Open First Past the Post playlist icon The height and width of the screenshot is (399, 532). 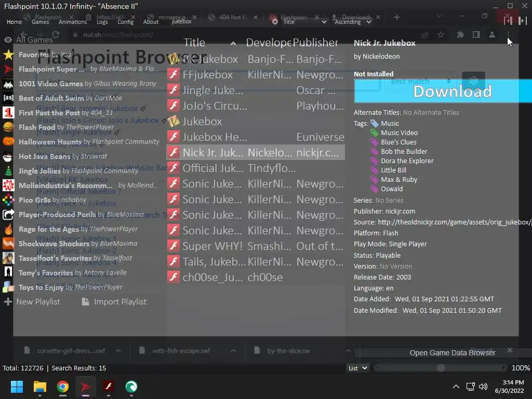[x=8, y=112]
